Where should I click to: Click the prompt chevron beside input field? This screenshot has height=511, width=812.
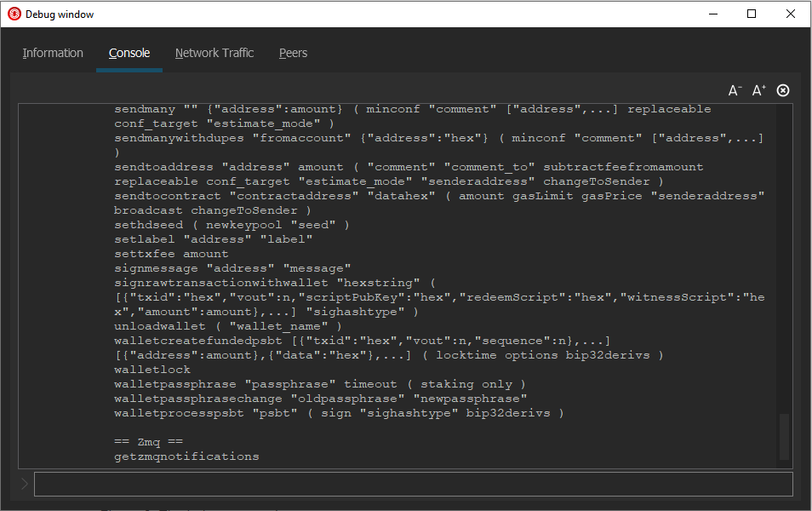click(x=25, y=484)
